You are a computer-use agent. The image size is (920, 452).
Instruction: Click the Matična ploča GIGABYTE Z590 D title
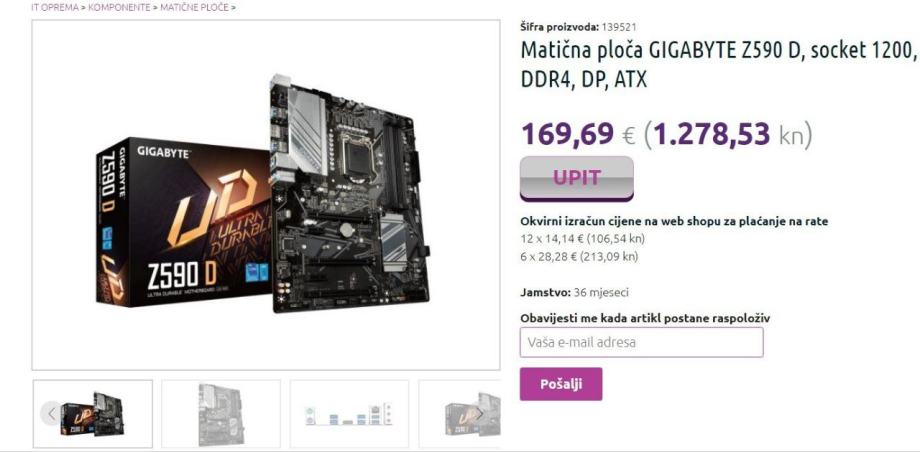pyautogui.click(x=719, y=65)
